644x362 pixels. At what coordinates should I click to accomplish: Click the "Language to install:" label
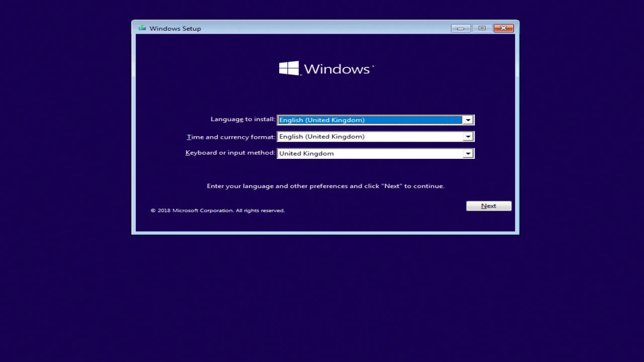pyautogui.click(x=243, y=120)
